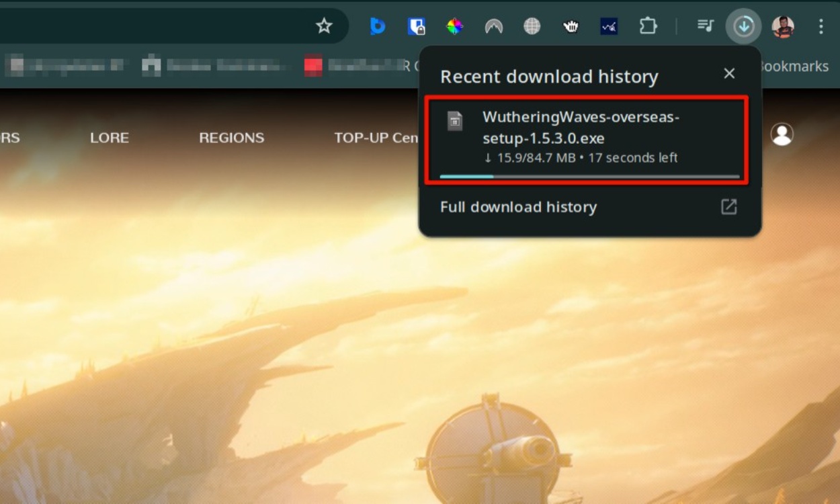Click the open-in-new-tab icon beside Full download history
840x504 pixels.
point(728,207)
